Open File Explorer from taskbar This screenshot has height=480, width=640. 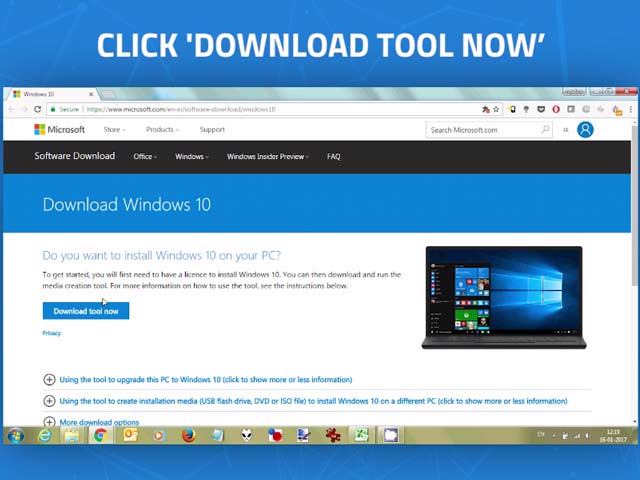point(72,436)
